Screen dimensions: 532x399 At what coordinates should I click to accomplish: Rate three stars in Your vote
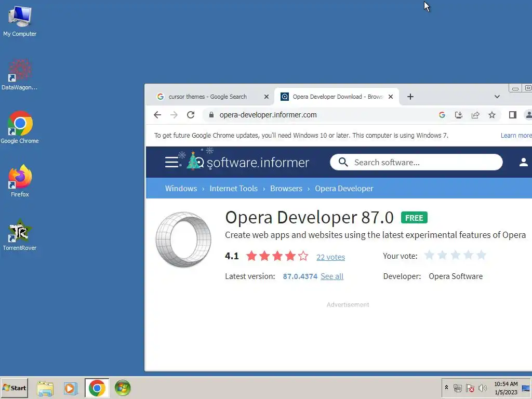click(455, 255)
